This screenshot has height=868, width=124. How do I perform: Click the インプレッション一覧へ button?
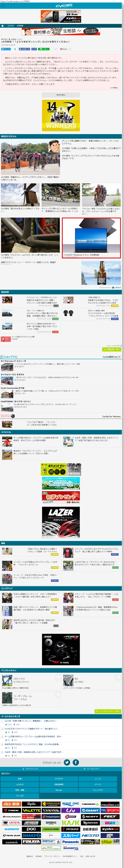pos(108,711)
